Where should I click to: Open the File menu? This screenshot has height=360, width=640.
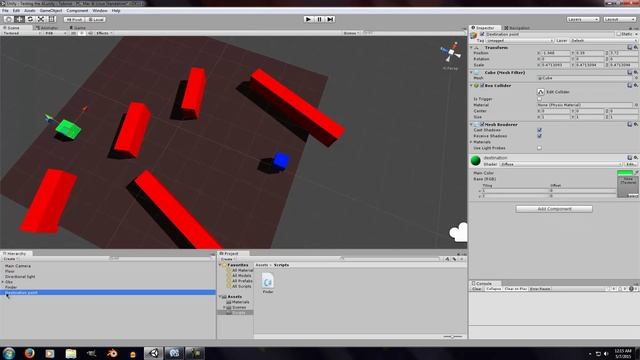(x=5, y=11)
